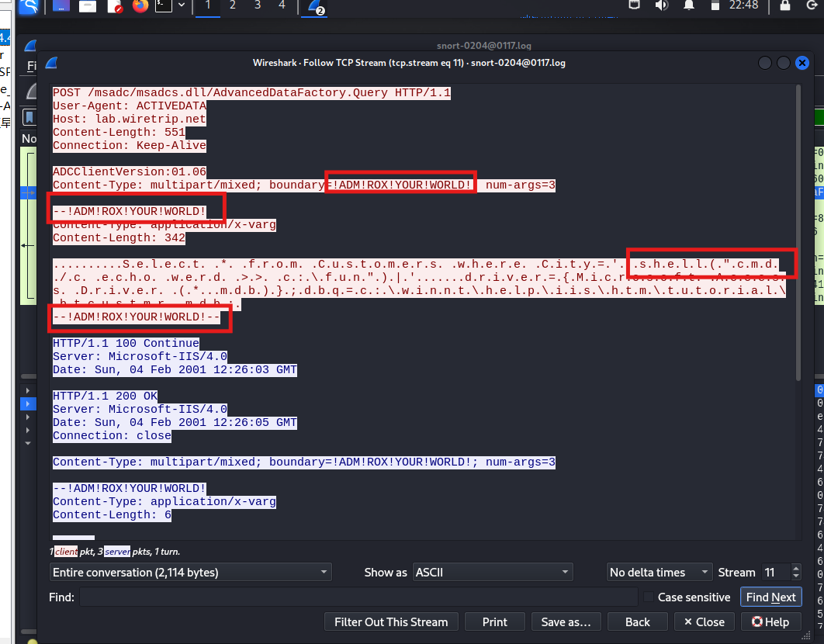The height and width of the screenshot is (644, 824).
Task: Click the blue 'server' label in the packet summary
Action: click(116, 552)
